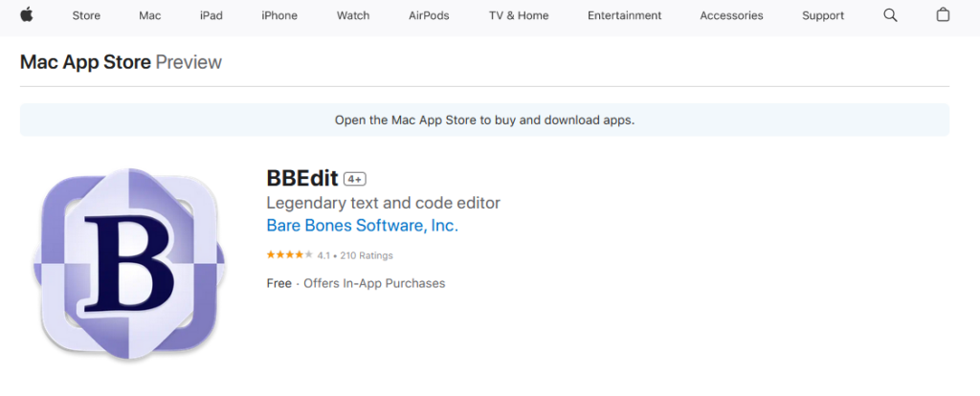Click the BBEdit app icon

click(x=129, y=264)
